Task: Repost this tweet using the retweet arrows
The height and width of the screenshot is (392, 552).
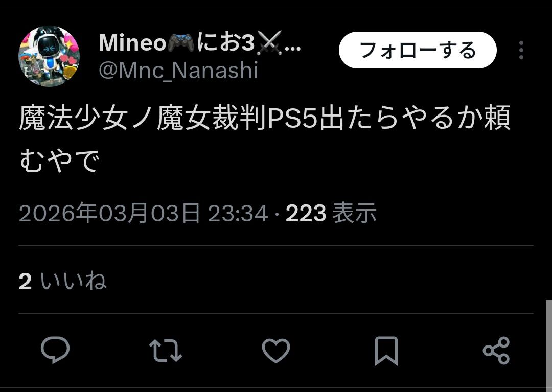Action: pyautogui.click(x=166, y=351)
